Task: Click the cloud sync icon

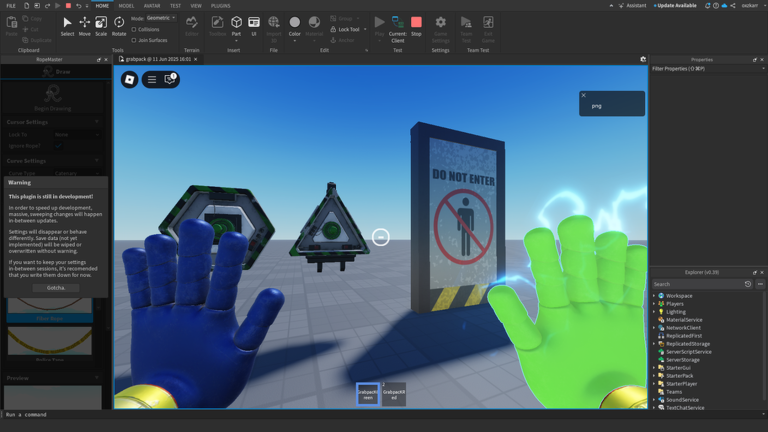Action: [724, 6]
